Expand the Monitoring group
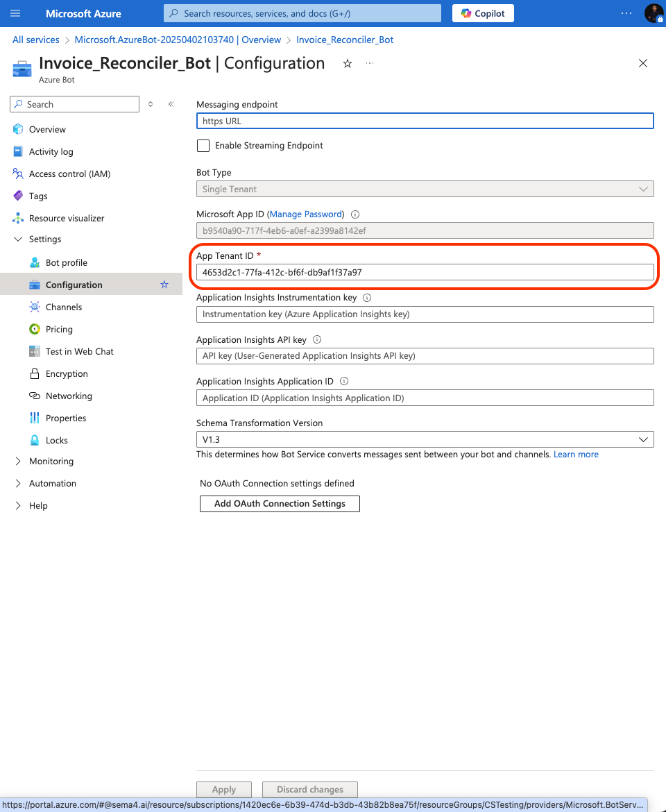 click(18, 462)
